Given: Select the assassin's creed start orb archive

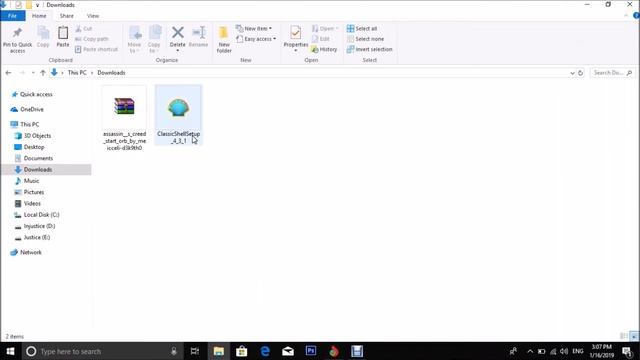Looking at the screenshot, I should 124,119.
